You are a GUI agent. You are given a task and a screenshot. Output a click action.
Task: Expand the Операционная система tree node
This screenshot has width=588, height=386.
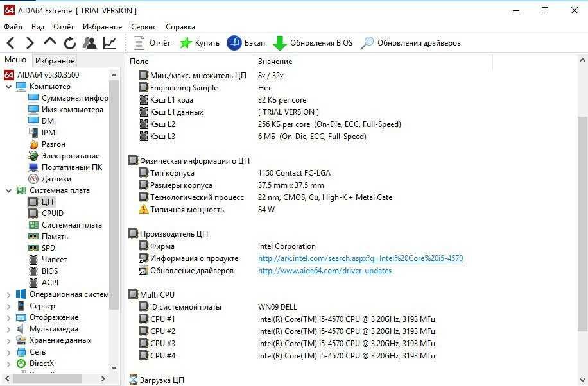coord(8,294)
